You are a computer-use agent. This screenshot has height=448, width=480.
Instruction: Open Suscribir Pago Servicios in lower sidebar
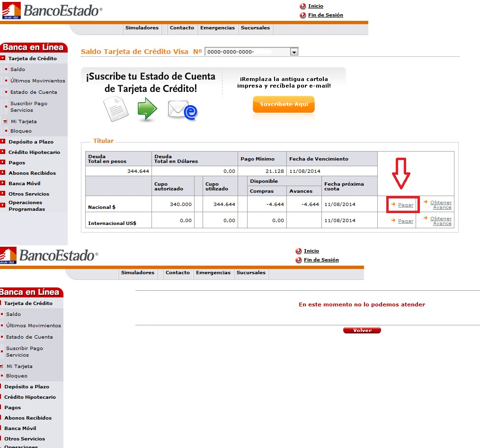(x=25, y=352)
